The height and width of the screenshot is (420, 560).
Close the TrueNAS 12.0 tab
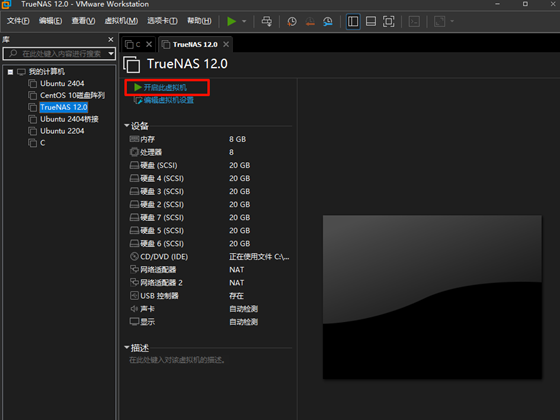point(226,44)
